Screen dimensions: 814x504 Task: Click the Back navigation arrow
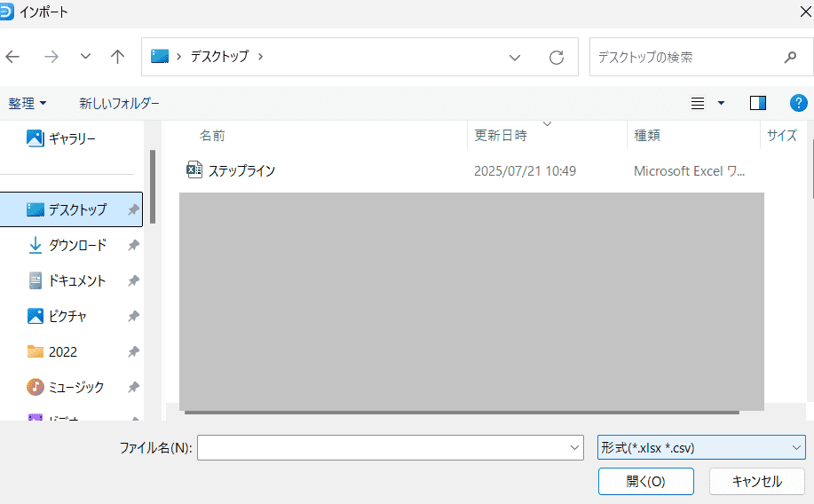coord(12,57)
